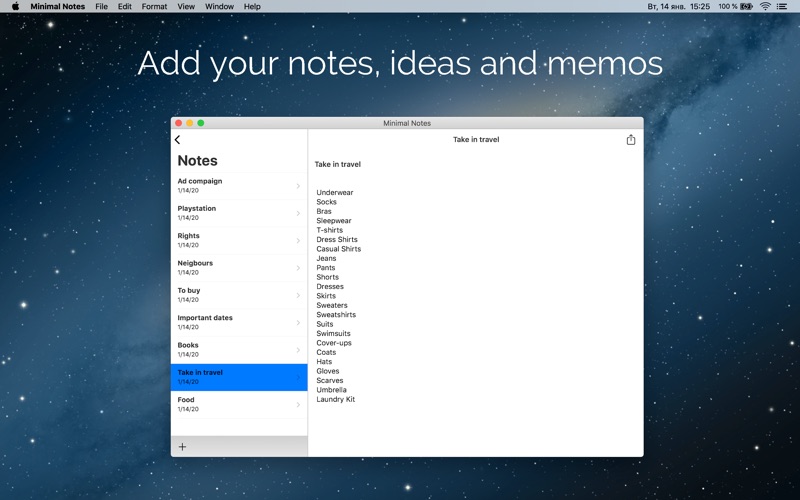Expand chevron for Food note
Screen dimensions: 800x500
[298, 405]
